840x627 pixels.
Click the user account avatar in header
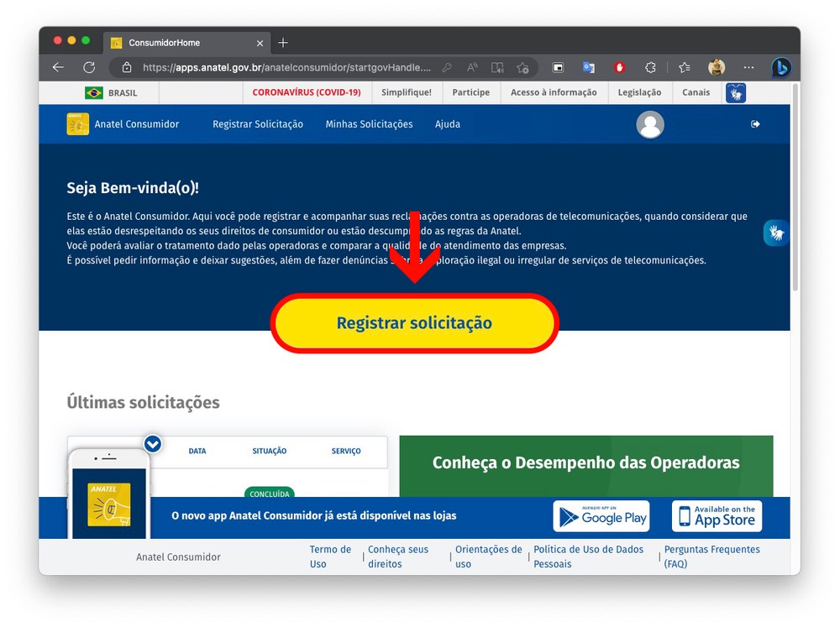[650, 125]
